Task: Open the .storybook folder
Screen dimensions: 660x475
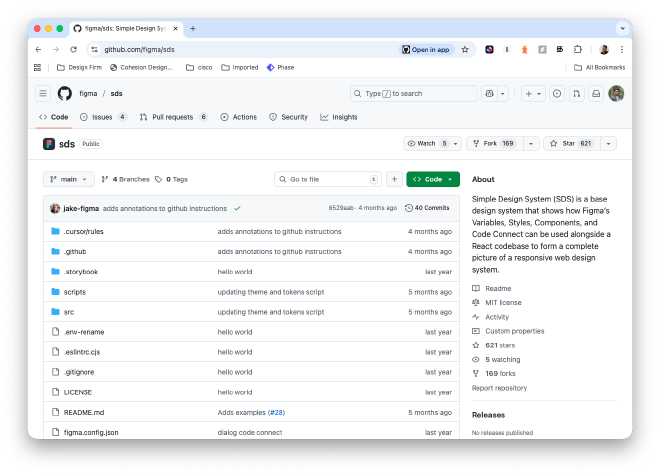Action: (81, 272)
